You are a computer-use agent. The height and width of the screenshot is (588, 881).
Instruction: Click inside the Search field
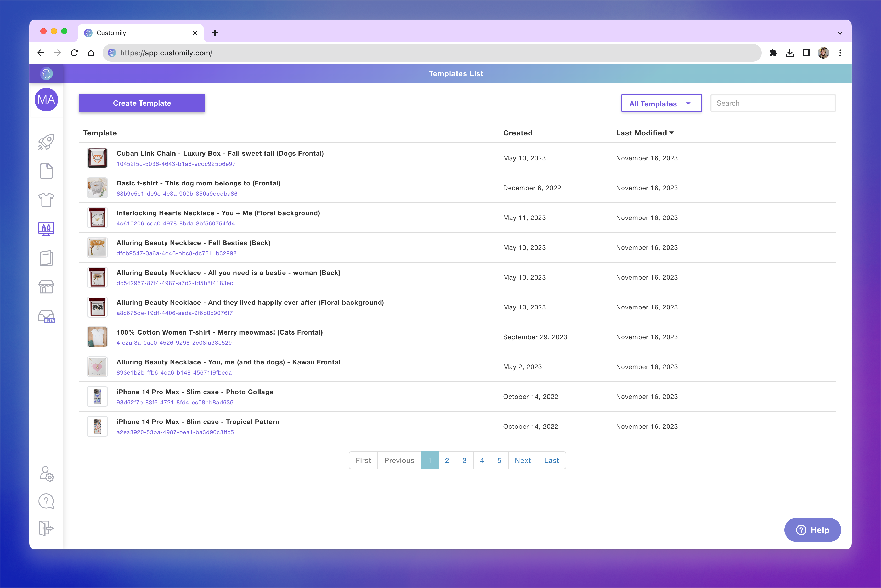tap(773, 103)
